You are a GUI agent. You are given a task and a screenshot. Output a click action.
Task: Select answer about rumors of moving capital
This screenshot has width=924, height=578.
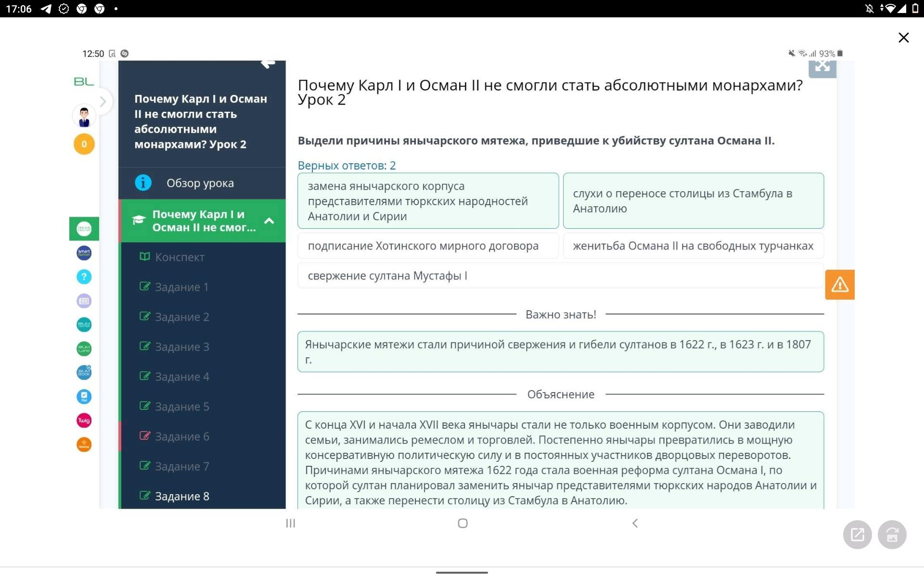(693, 201)
